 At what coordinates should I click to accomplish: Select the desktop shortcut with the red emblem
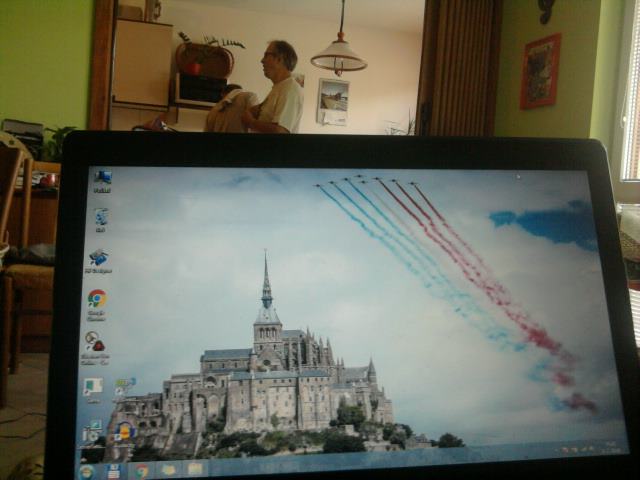[x=95, y=347]
